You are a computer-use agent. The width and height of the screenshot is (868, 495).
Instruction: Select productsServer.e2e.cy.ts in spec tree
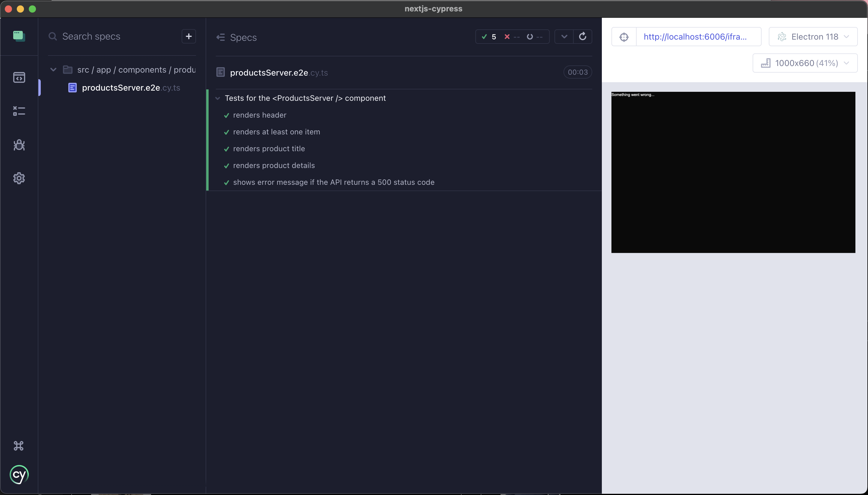(x=131, y=88)
